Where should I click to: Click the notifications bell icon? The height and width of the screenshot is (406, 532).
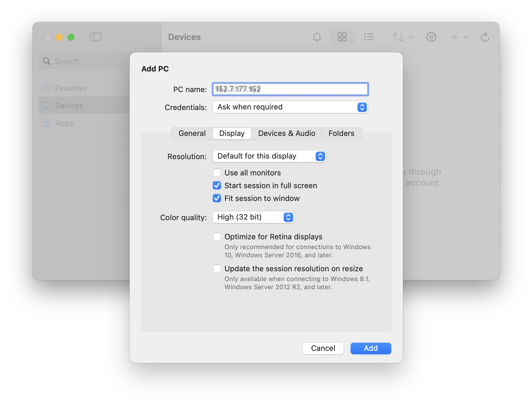[x=317, y=37]
